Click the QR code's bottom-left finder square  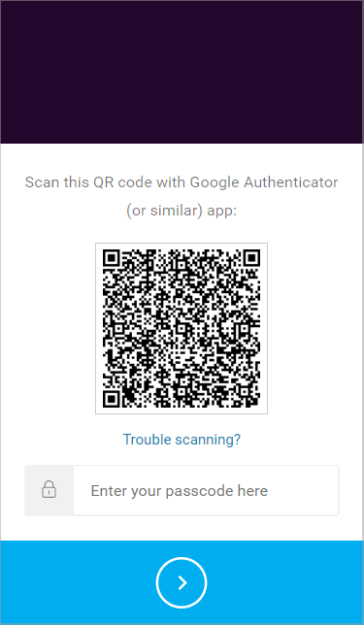point(112,398)
